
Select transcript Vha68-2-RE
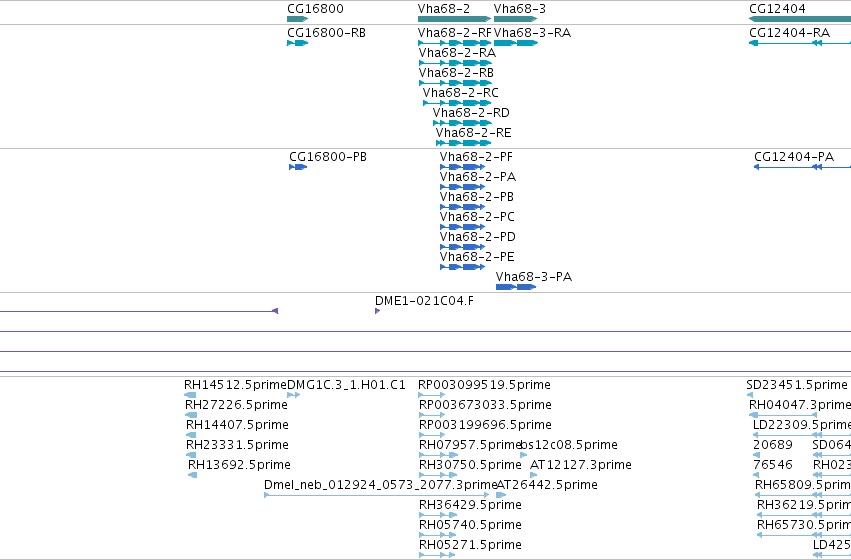point(473,133)
